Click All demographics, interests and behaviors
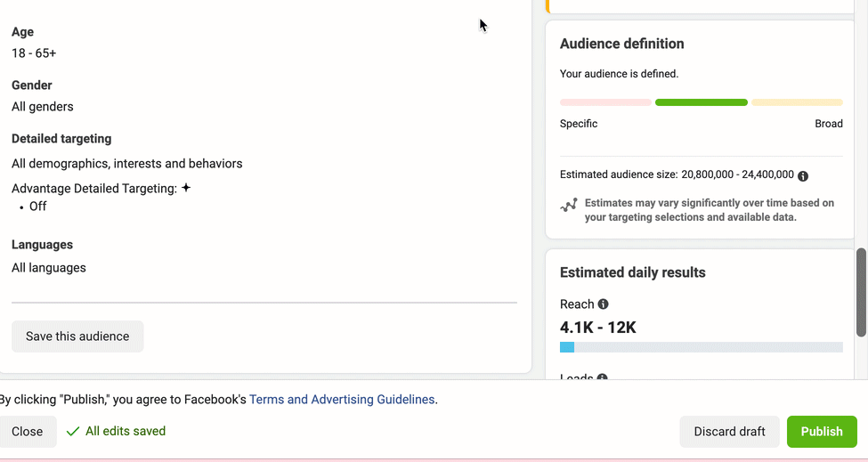Screen dimensions: 868x462 point(126,164)
